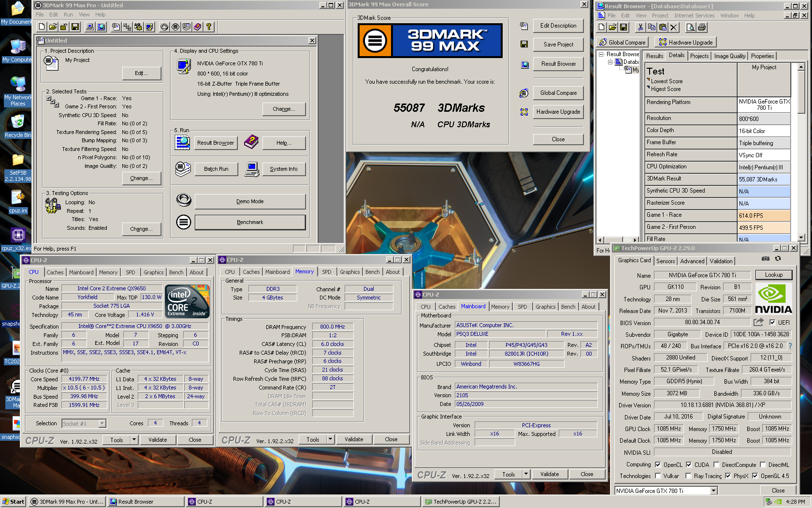Click Benchmark striped-circle icon in 3DMark toolbar
The height and width of the screenshot is (508, 812).
(175, 27)
